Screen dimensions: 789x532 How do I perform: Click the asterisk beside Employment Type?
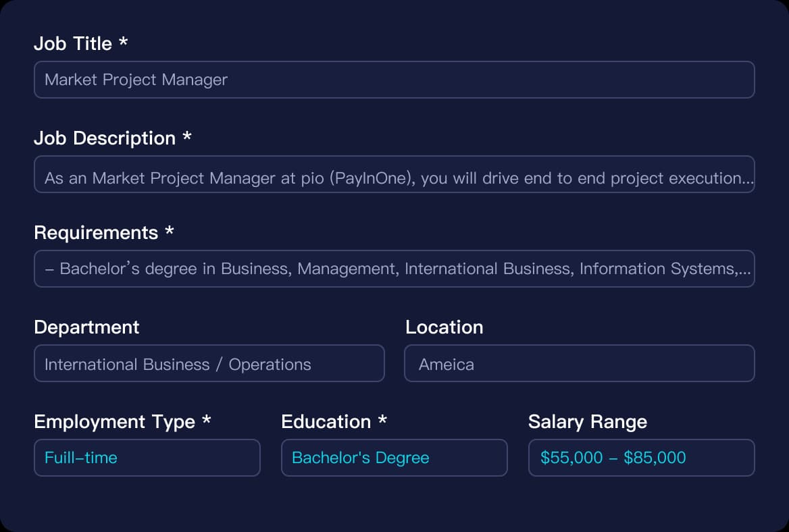click(207, 420)
